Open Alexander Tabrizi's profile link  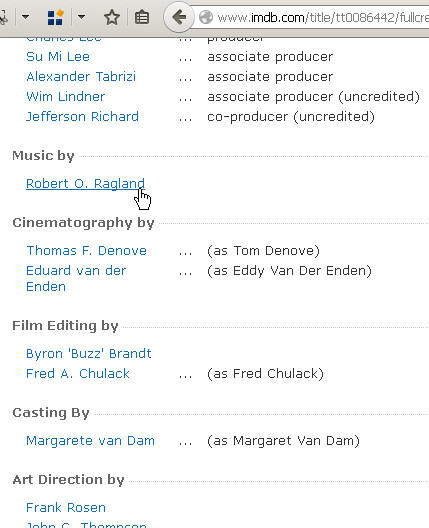[81, 76]
